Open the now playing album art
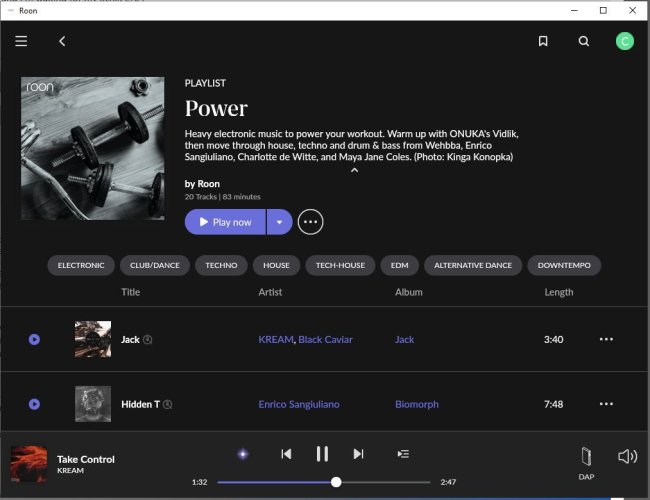Screen dimensions: 650x500 click(x=29, y=464)
